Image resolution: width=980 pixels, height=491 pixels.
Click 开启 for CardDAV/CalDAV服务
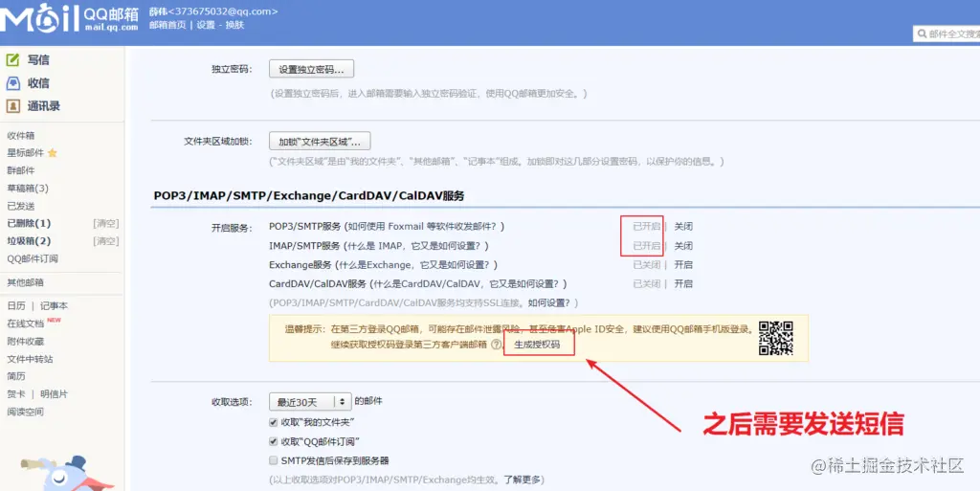coord(683,283)
